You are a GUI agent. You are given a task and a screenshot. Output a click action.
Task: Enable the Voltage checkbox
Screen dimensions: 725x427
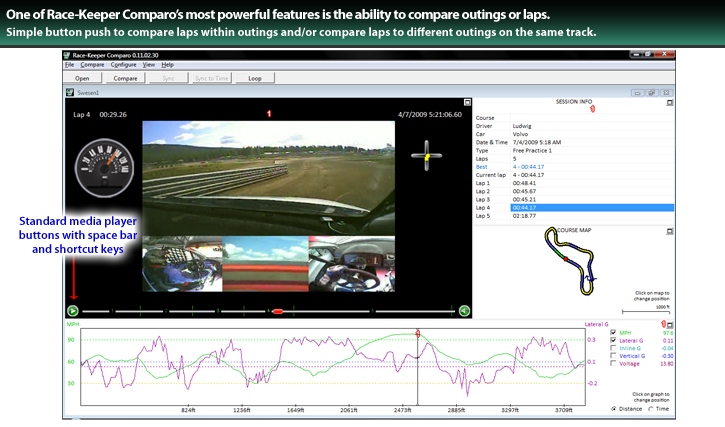612,364
